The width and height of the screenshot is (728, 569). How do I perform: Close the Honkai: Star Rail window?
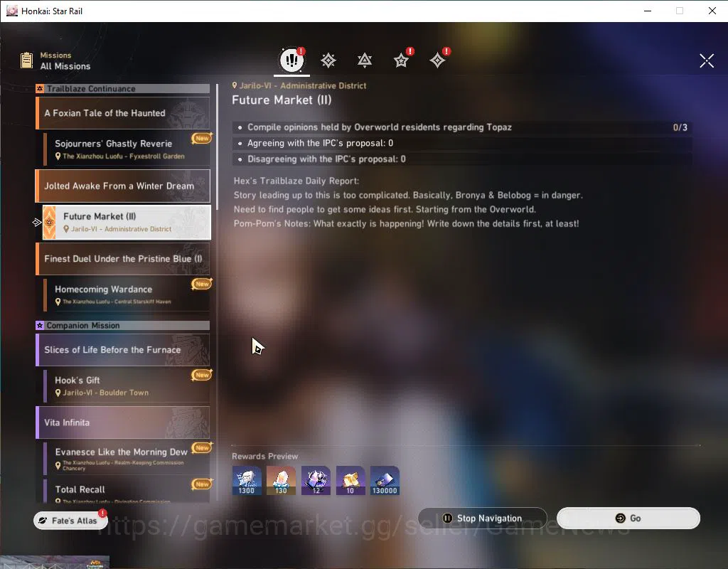pyautogui.click(x=712, y=11)
